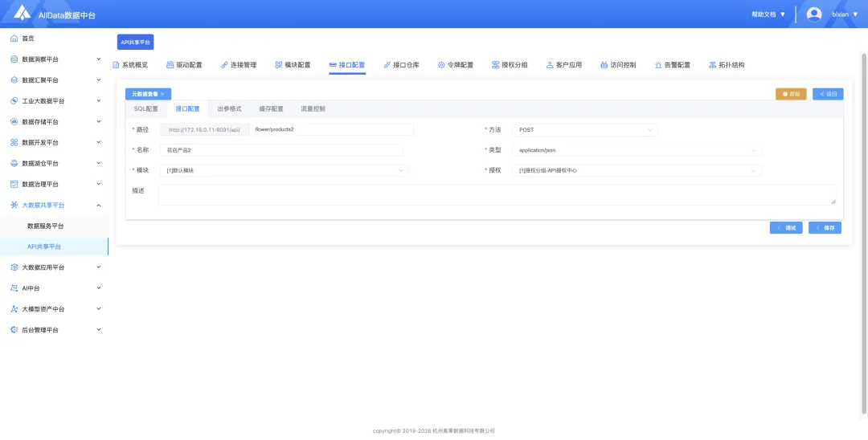Open the 帮助文档 dropdown menu
Screen dimensions: 868x440
768,14
